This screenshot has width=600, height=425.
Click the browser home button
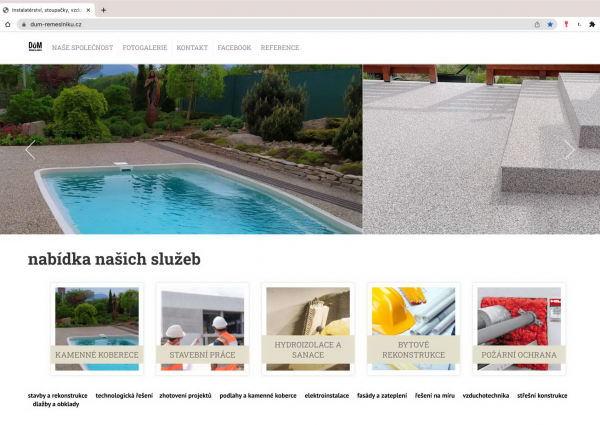(x=8, y=24)
